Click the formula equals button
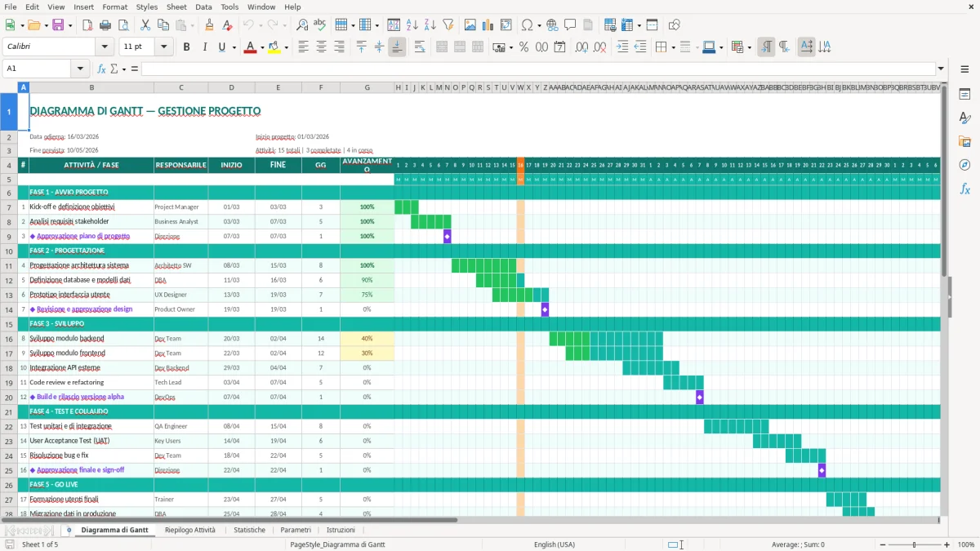This screenshot has width=980, height=551. click(135, 69)
